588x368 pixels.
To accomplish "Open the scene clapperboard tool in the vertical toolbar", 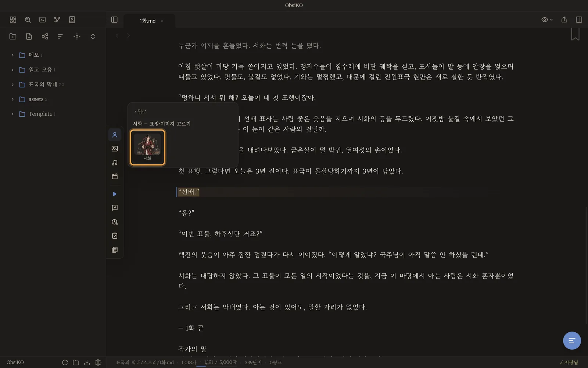I will [x=115, y=177].
